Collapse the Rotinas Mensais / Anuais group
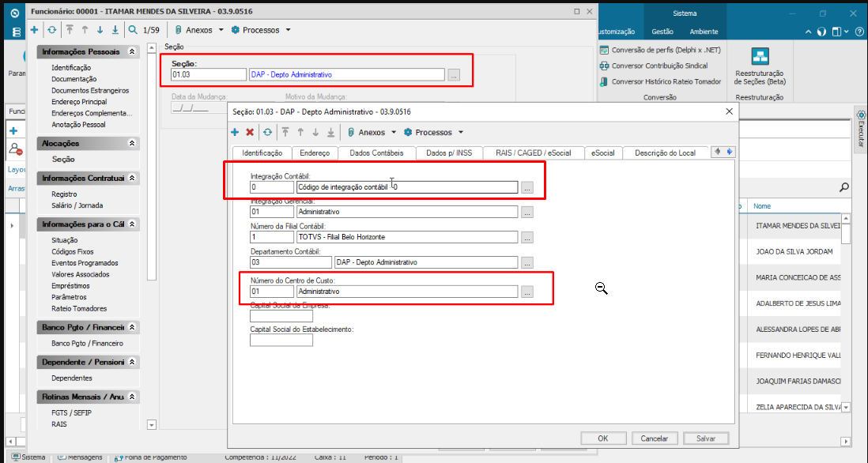The height and width of the screenshot is (463, 868). pos(132,397)
